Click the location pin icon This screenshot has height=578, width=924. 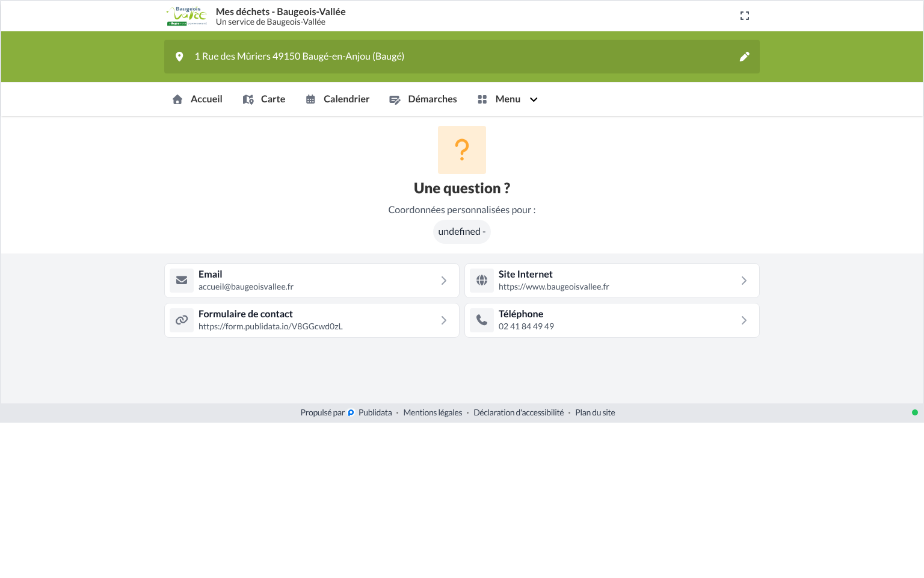pyautogui.click(x=179, y=57)
